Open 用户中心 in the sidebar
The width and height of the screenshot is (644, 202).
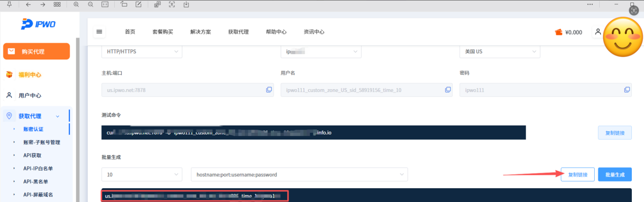[30, 95]
